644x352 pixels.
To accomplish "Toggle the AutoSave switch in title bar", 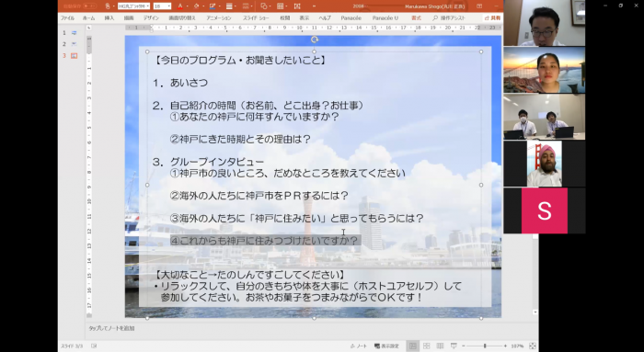I will 89,6.
